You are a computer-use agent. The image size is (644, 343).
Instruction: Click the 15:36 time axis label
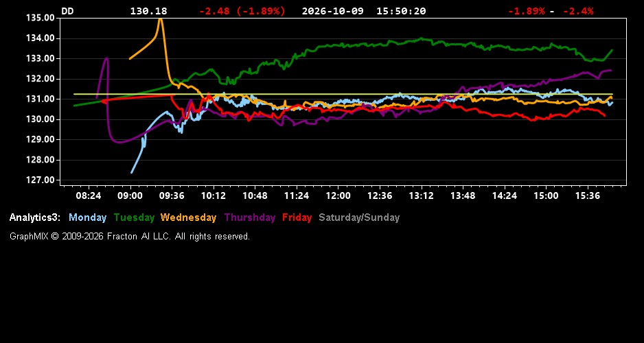(x=587, y=196)
